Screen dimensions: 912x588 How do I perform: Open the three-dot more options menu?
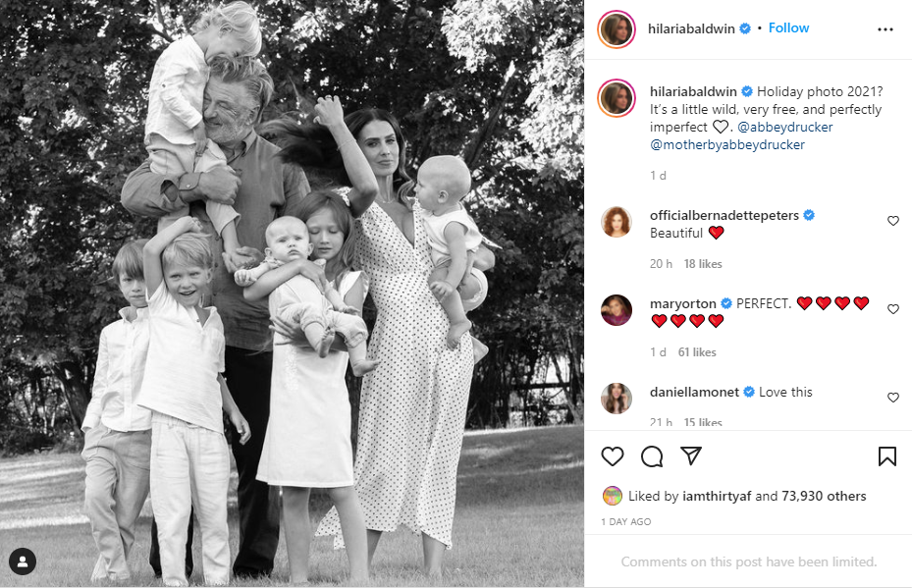click(x=885, y=29)
